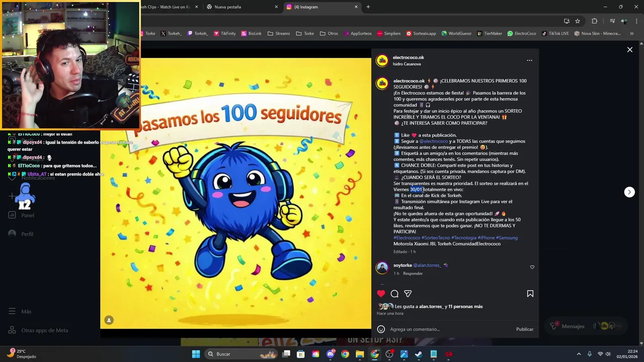Like soytorke's comment heart
The width and height of the screenshot is (644, 362).
[532, 267]
